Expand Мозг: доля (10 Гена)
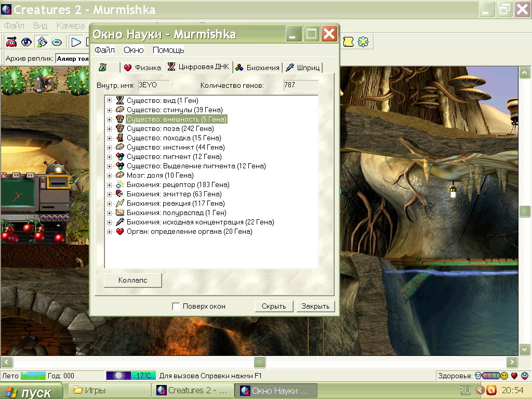This screenshot has width=532, height=399. (x=109, y=176)
